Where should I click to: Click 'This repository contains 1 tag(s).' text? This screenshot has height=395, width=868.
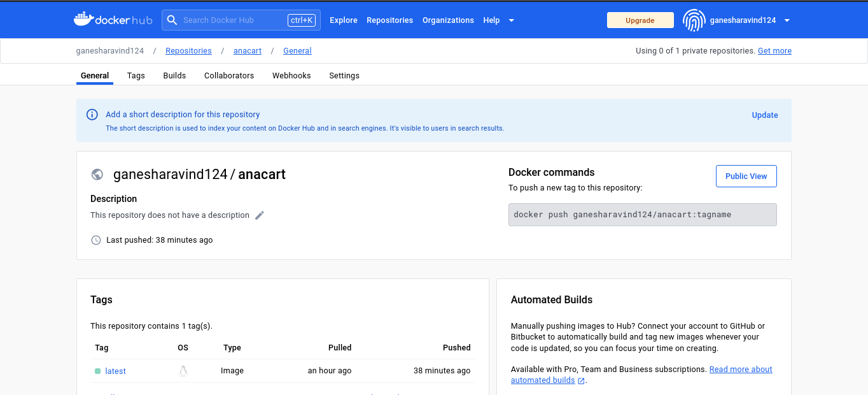(x=151, y=326)
